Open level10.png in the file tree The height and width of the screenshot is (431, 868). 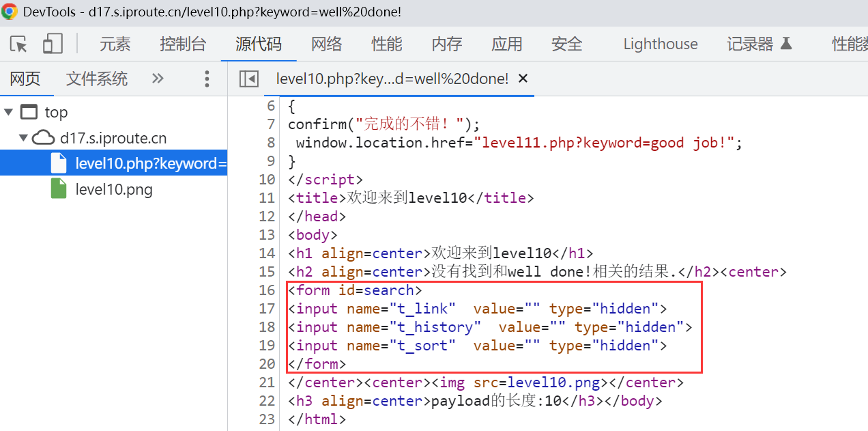[x=114, y=189]
